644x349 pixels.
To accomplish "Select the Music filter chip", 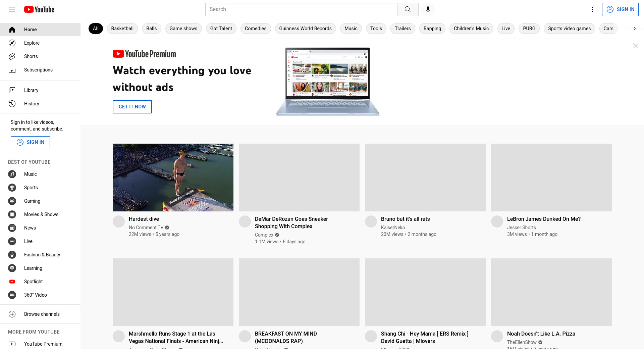I will [351, 29].
